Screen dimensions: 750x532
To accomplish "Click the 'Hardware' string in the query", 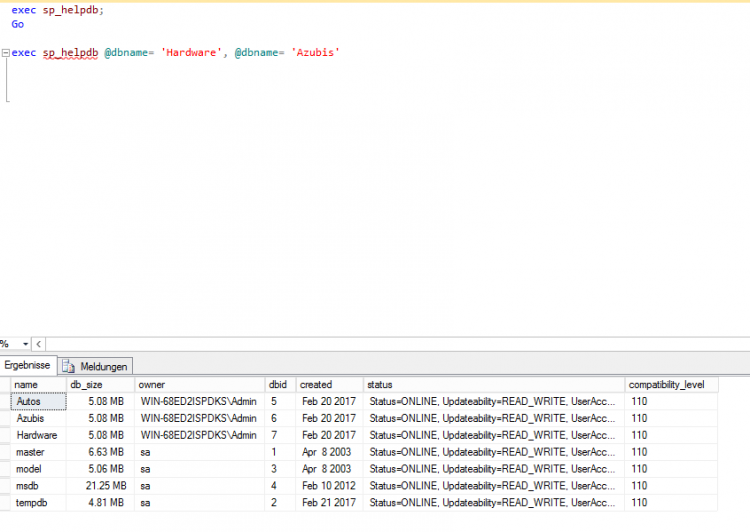I will pyautogui.click(x=191, y=53).
